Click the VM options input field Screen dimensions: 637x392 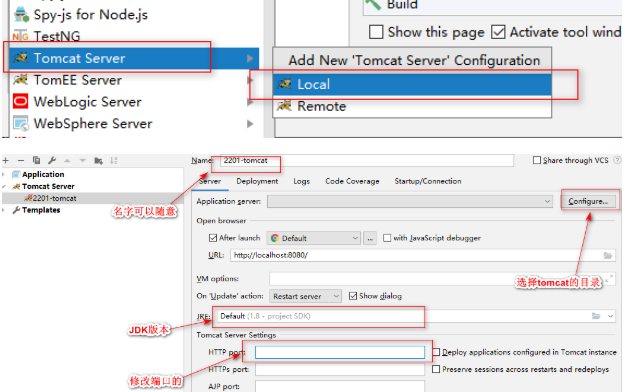point(442,279)
